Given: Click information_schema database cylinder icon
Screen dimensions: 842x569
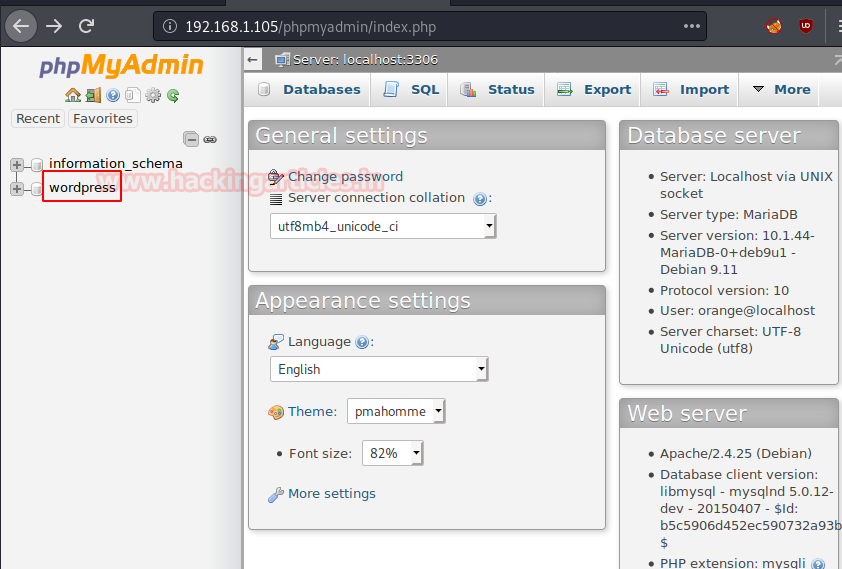Looking at the screenshot, I should click(x=37, y=164).
